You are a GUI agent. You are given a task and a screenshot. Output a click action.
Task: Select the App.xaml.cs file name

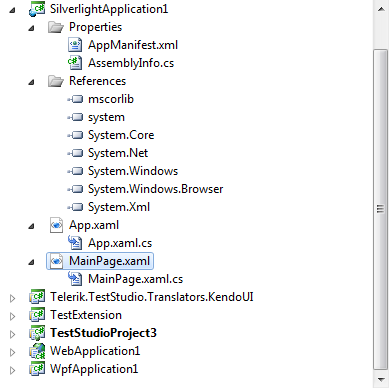(120, 243)
